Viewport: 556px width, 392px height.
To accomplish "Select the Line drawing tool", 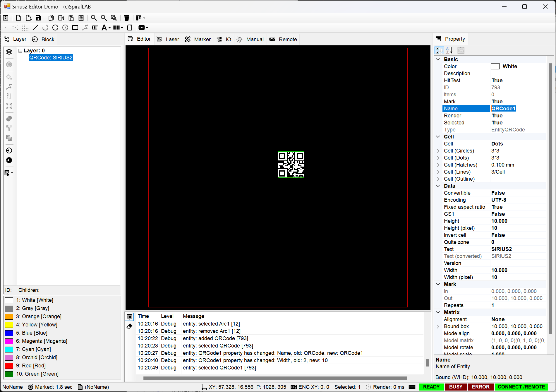I will point(35,28).
